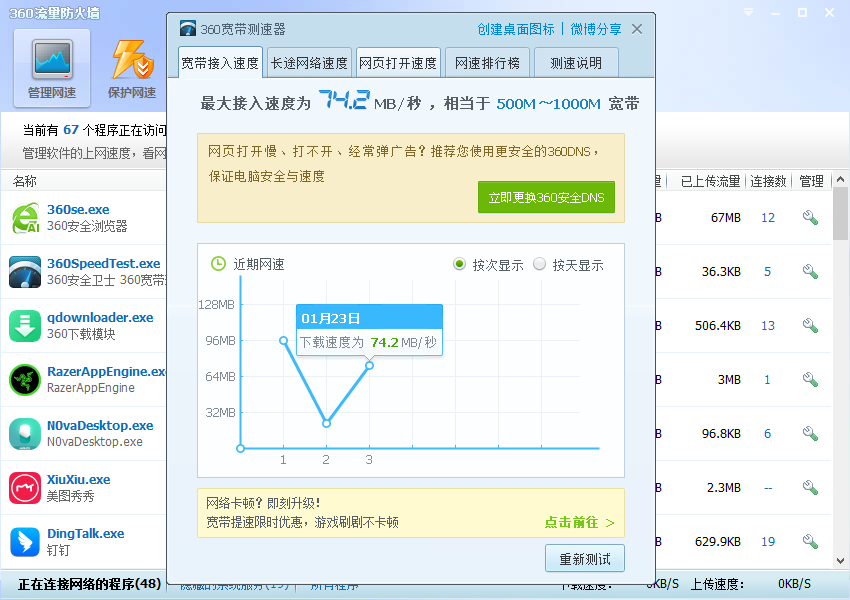Sort by 已上传流量 column header

pos(710,182)
